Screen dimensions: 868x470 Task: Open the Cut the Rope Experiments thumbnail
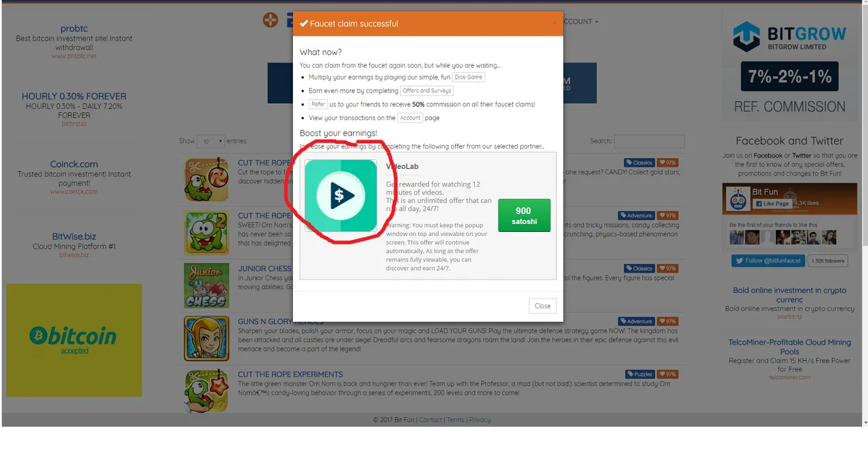pos(206,391)
